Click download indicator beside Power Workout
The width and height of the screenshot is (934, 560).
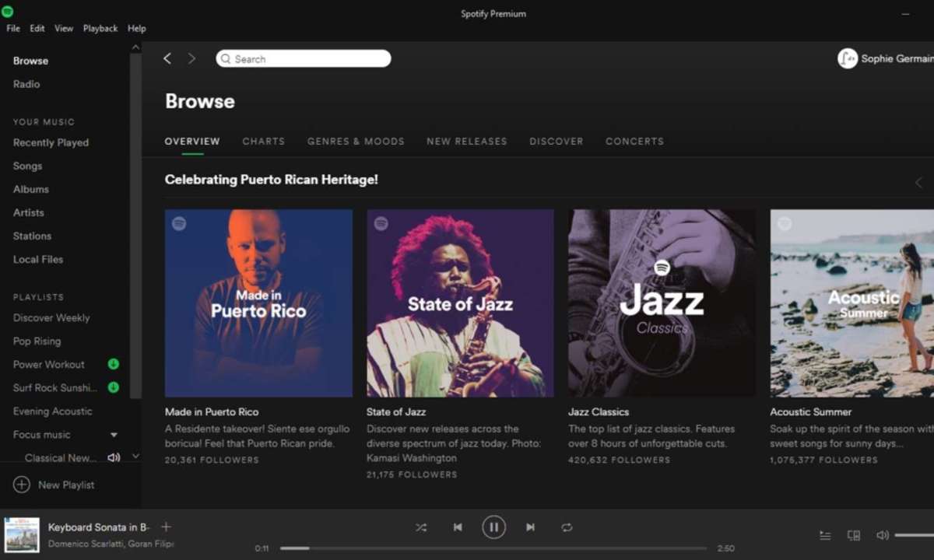[x=113, y=364]
